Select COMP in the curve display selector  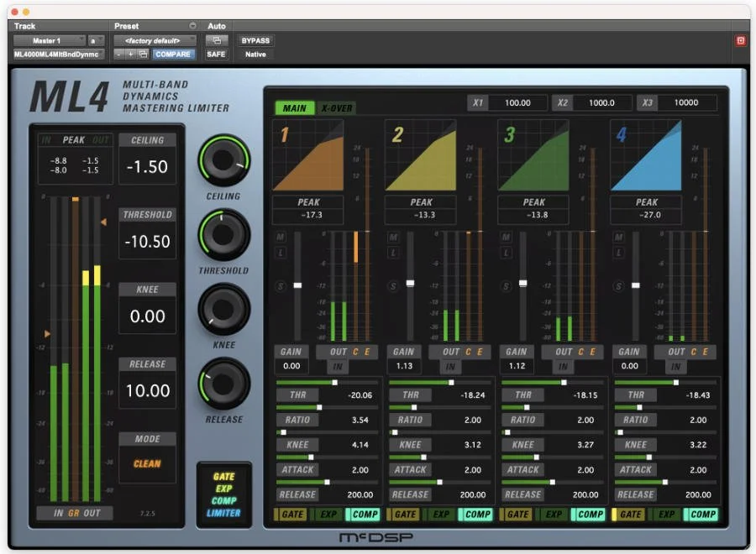click(x=223, y=500)
